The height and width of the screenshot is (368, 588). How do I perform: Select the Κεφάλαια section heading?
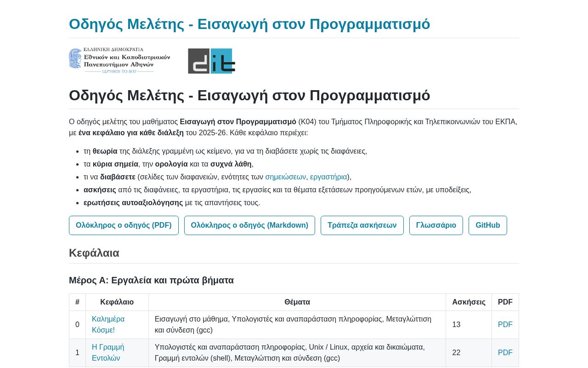click(x=94, y=253)
